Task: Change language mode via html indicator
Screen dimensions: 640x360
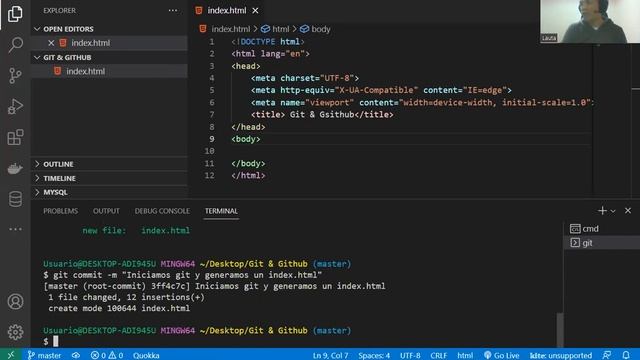Action: pos(465,355)
